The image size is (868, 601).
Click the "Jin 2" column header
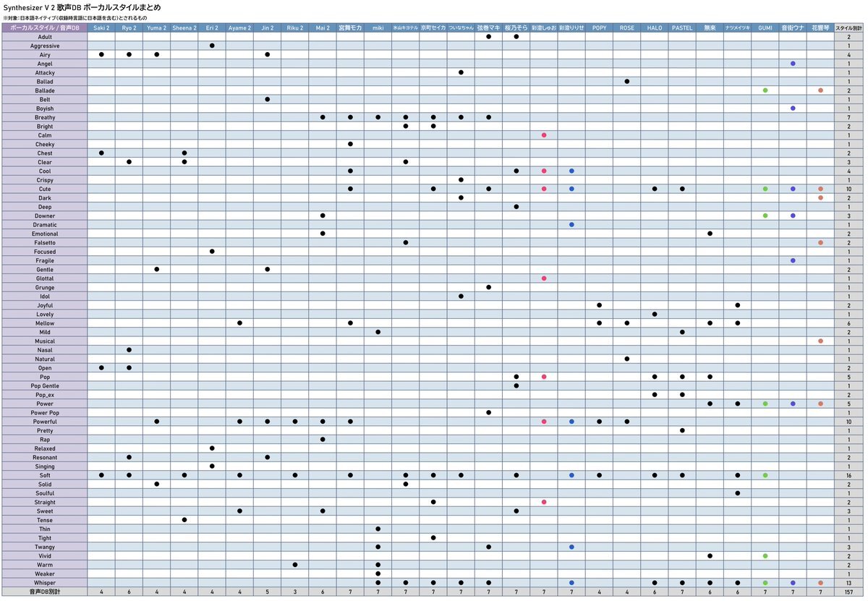point(268,27)
